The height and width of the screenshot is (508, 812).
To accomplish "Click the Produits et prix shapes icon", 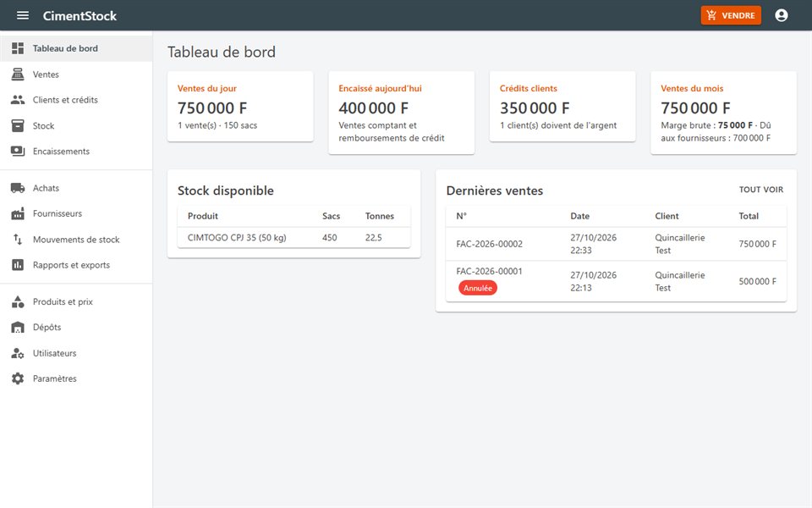I will click(18, 301).
